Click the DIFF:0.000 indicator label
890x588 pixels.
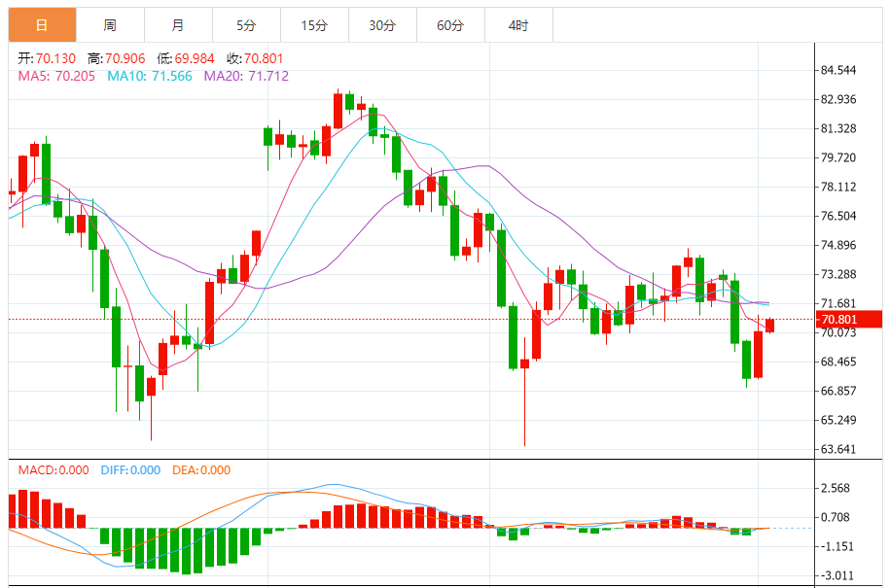[x=130, y=470]
